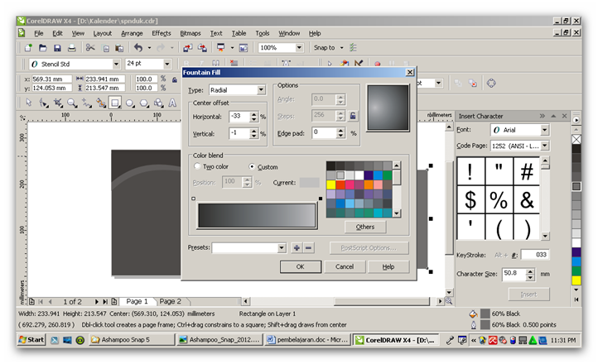Viewport: 598px width, 364px height.
Task: Click the yellow swatch in right color palette
Action: click(576, 280)
